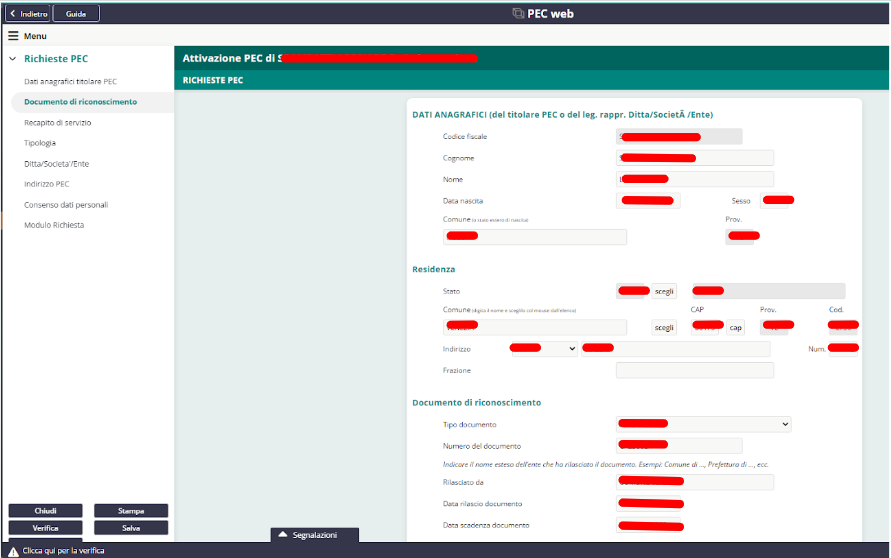Screen dimensions: 891x558
Task: Click the Data nascita field
Action: [x=648, y=201]
